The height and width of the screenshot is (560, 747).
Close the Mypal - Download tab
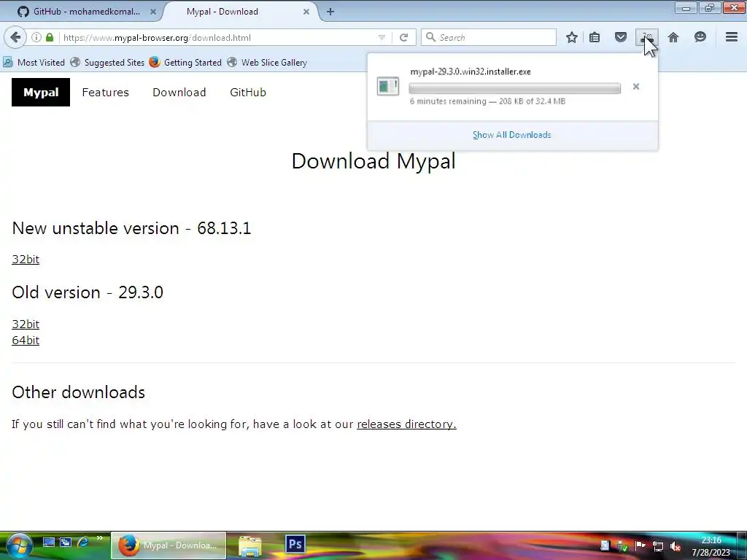[306, 12]
